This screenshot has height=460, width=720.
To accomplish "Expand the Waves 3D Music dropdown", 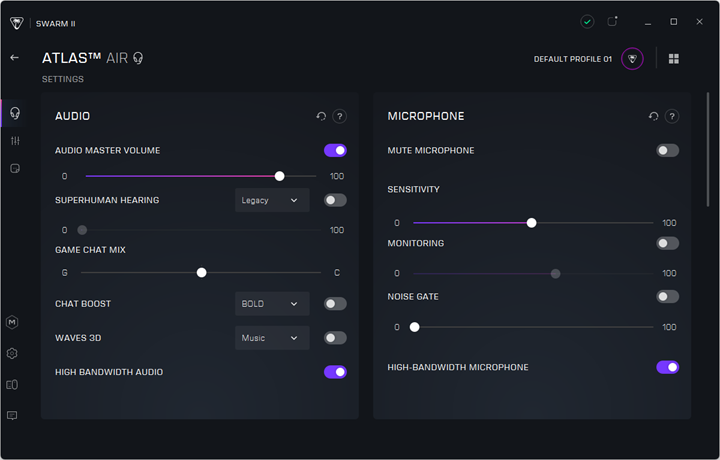I will 271,338.
